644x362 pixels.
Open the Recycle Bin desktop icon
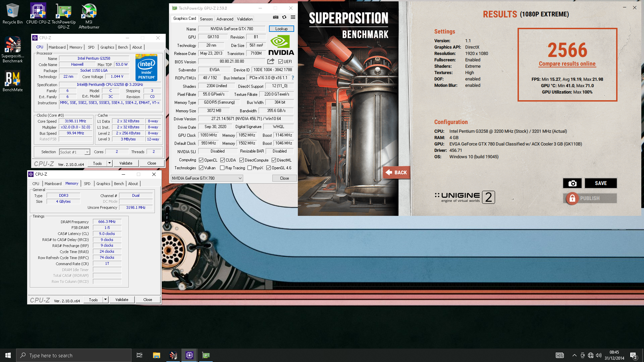pos(13,14)
